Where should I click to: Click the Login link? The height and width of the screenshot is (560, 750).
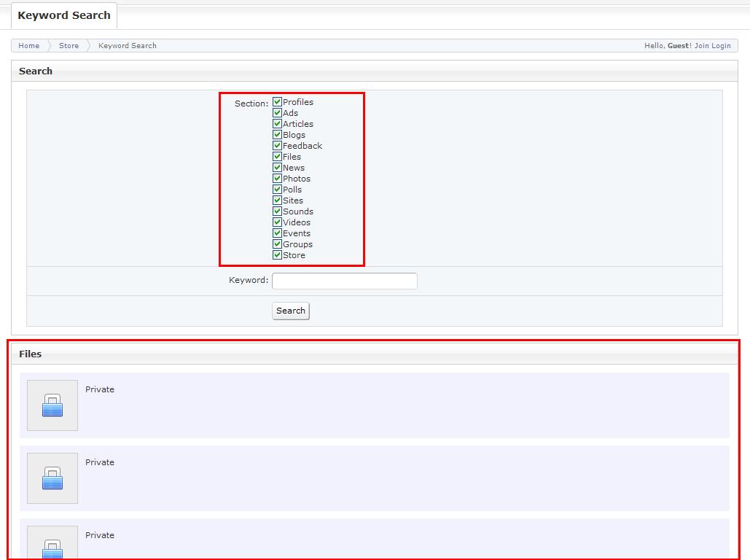pyautogui.click(x=721, y=45)
